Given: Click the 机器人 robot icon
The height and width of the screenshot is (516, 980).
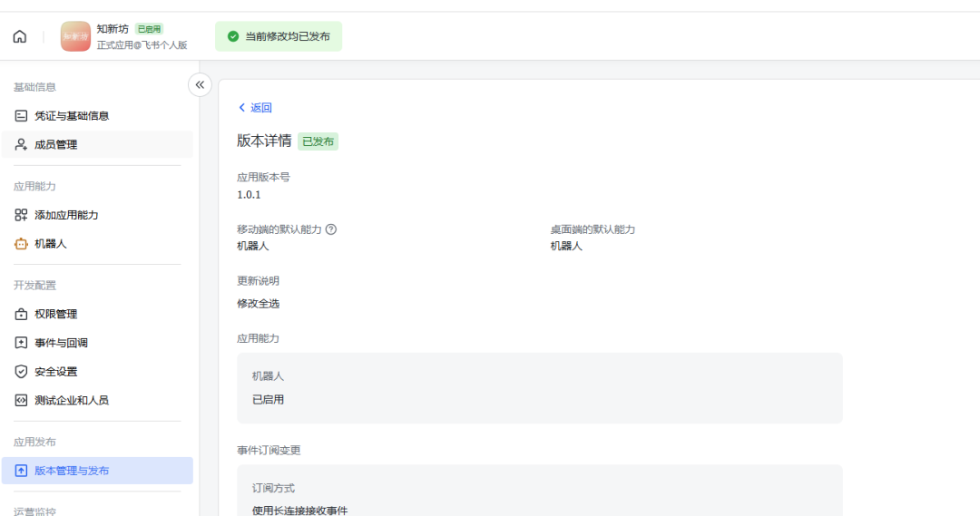Looking at the screenshot, I should 22,244.
